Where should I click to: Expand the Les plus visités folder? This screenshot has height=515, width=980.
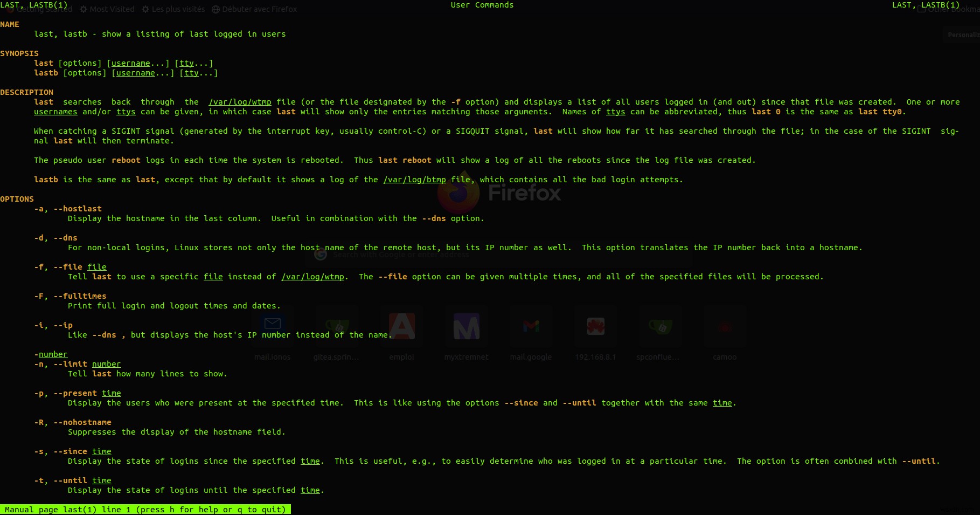click(x=178, y=9)
